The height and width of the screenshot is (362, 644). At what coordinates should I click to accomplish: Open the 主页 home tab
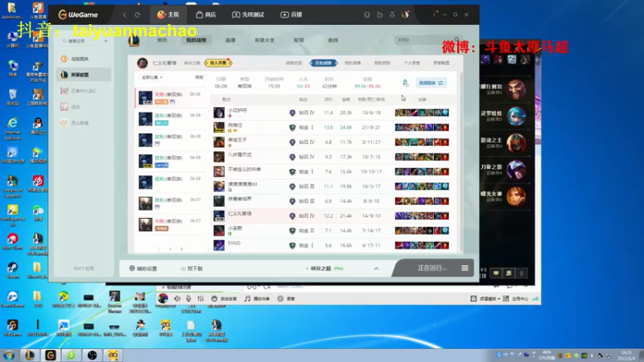coord(168,14)
